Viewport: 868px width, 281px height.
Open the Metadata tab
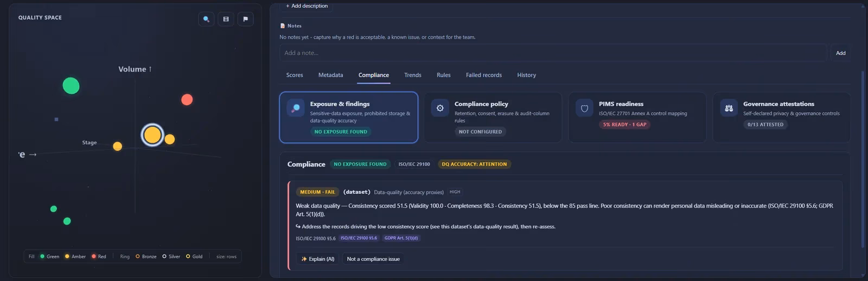(330, 75)
